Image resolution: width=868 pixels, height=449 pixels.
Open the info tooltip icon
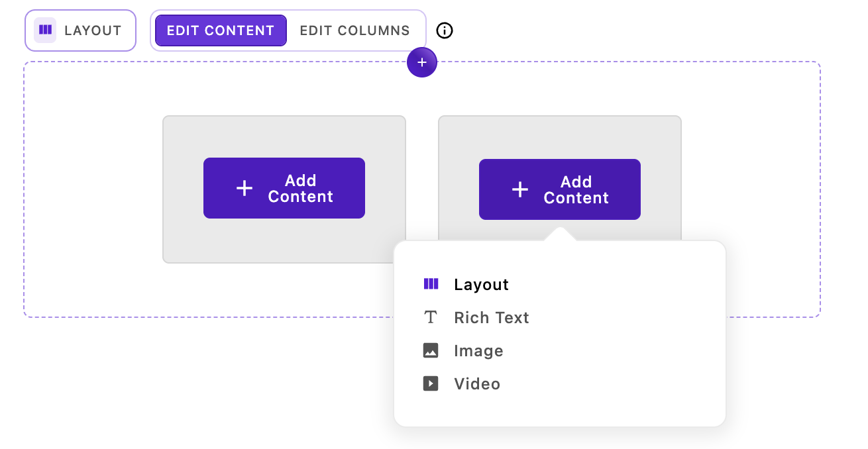[x=445, y=30]
